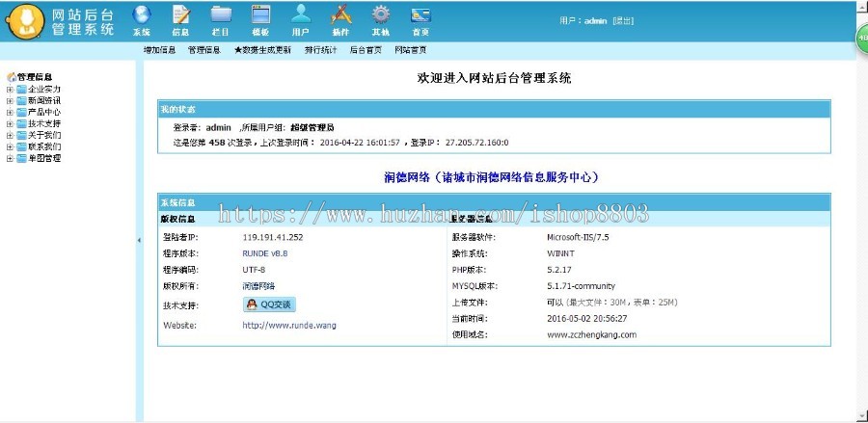Expand the 单图管理 tree node

[x=10, y=159]
